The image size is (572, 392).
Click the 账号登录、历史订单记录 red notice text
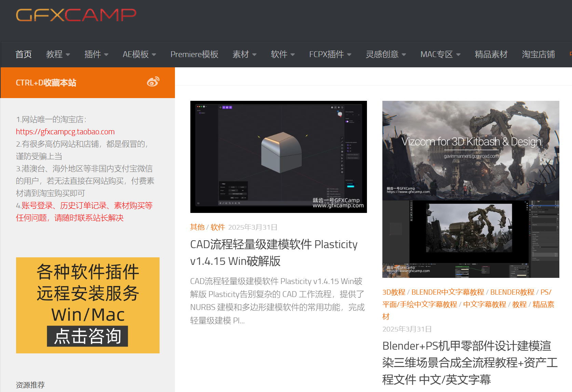(84, 212)
